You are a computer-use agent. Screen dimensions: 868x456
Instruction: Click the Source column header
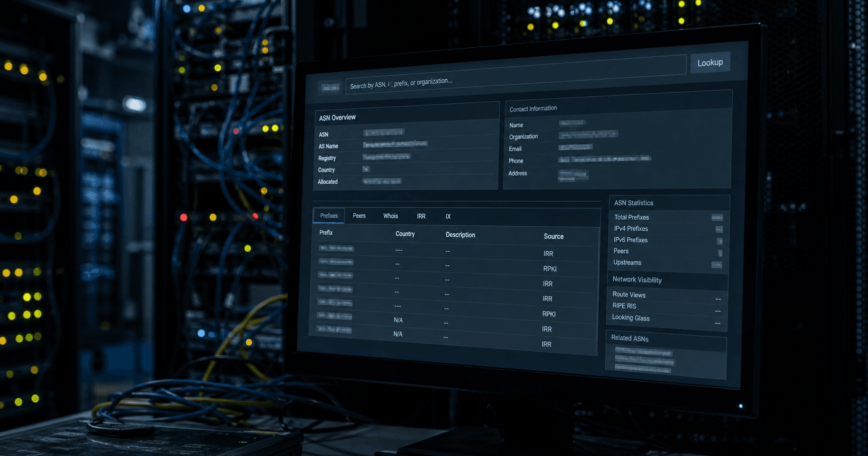tap(554, 236)
